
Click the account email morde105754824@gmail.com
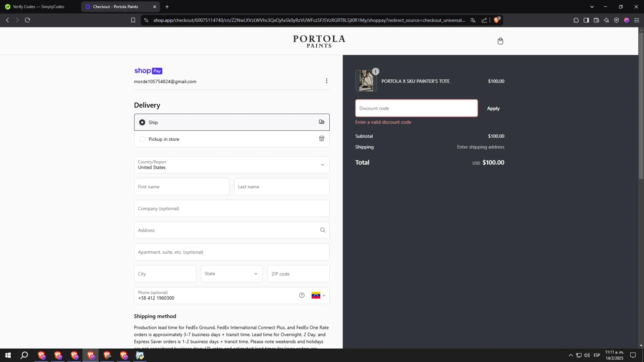[165, 81]
